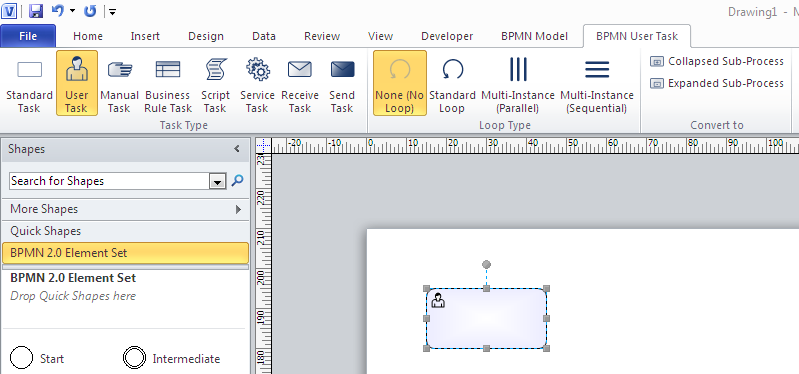Apply Multi-Instance (Sequential) loop type
Image resolution: width=799 pixels, height=374 pixels.
597,83
